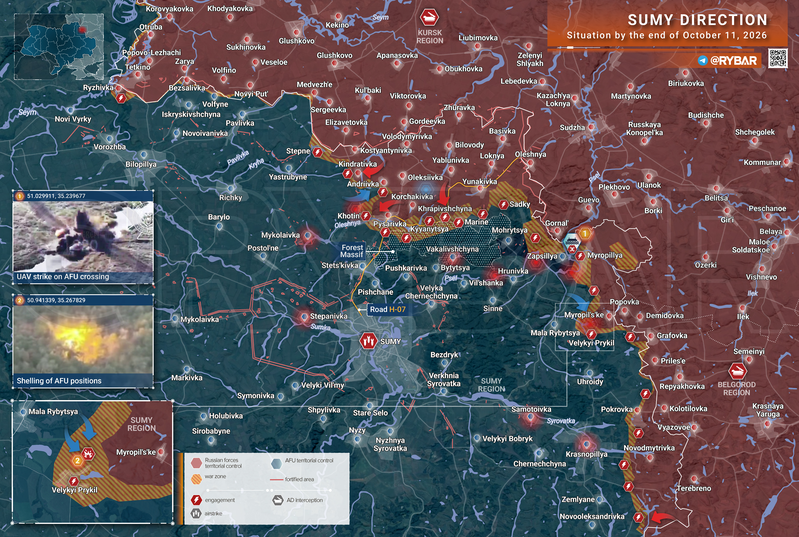This screenshot has width=799, height=537.
Task: Click the SUMY DIRECTION title
Action: click(698, 20)
